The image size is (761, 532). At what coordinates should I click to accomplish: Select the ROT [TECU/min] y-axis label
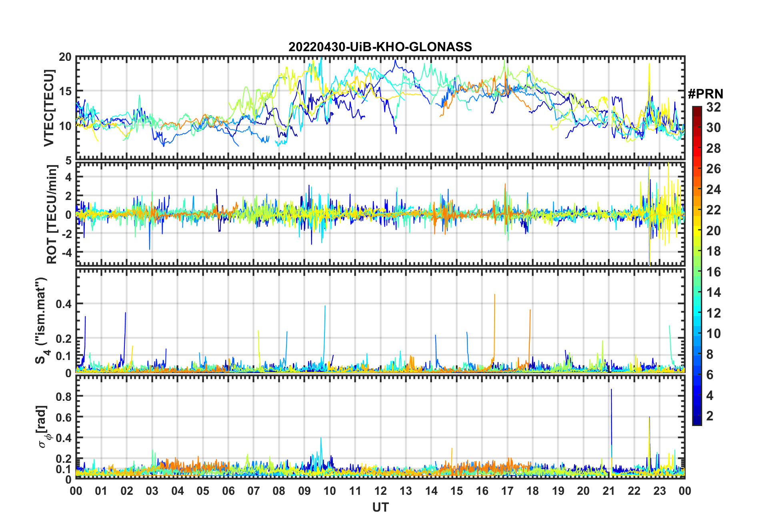pyautogui.click(x=52, y=214)
